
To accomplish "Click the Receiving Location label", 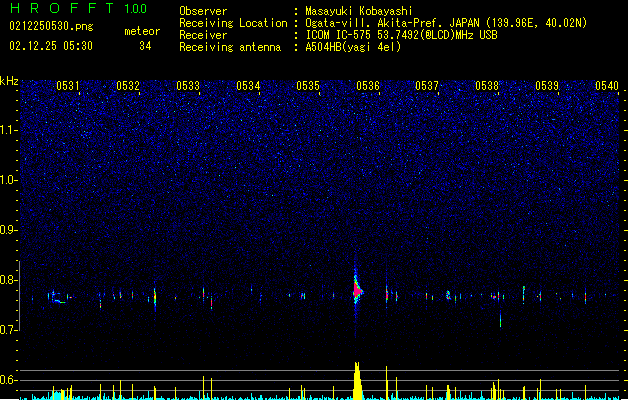I will pyautogui.click(x=233, y=23).
